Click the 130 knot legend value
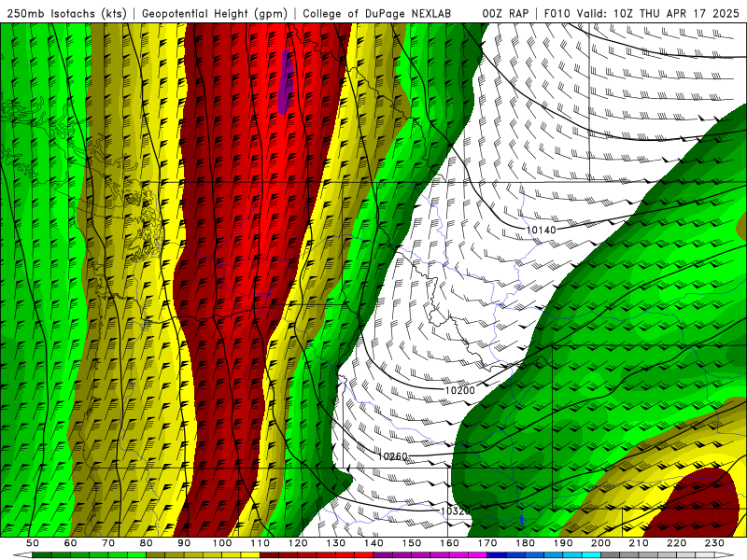Screen dimensions: 747x560 tap(336, 543)
